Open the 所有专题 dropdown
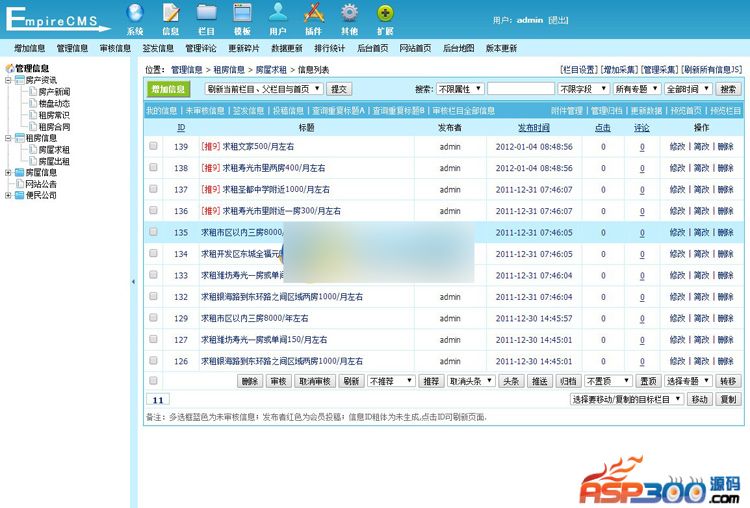 pos(637,89)
